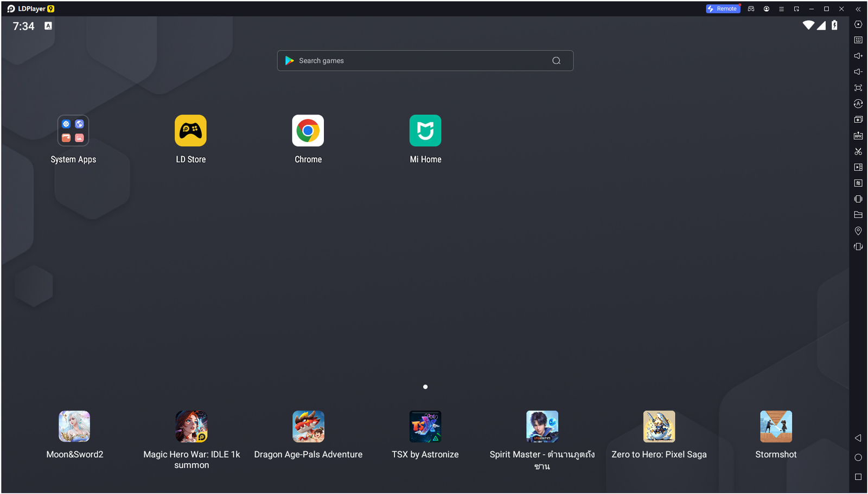Image resolution: width=868 pixels, height=494 pixels.
Task: Click the 'TSX by Astronize' label
Action: pyautogui.click(x=425, y=454)
